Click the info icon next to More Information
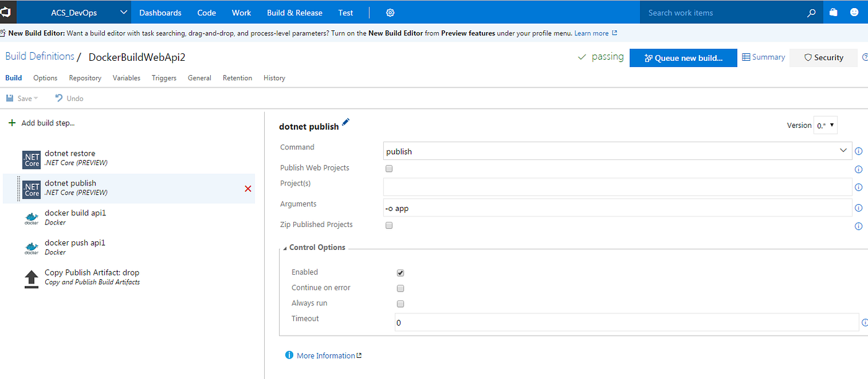 tap(289, 355)
